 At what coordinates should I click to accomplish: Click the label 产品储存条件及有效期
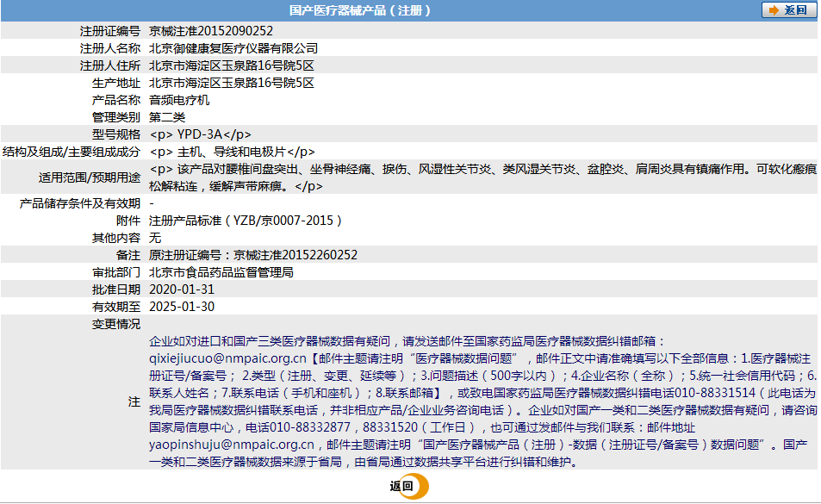80,203
